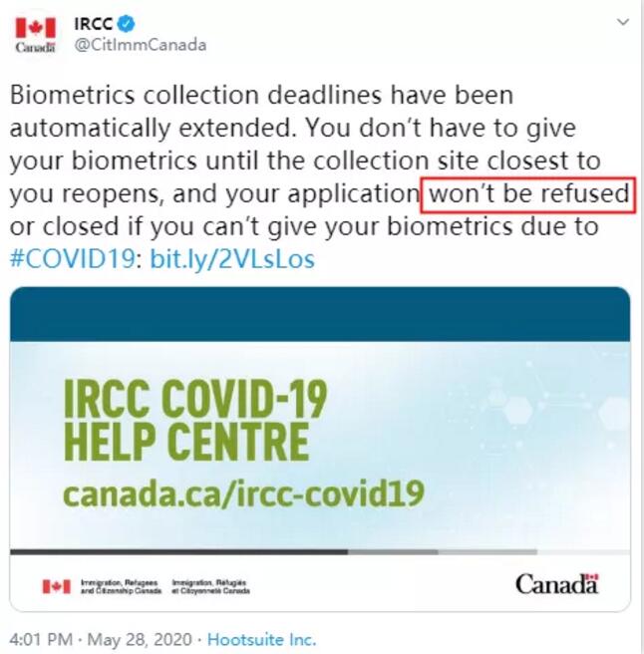Open the Hootsuite Inc. source link
Screen dimensions: 644x654
point(261,639)
